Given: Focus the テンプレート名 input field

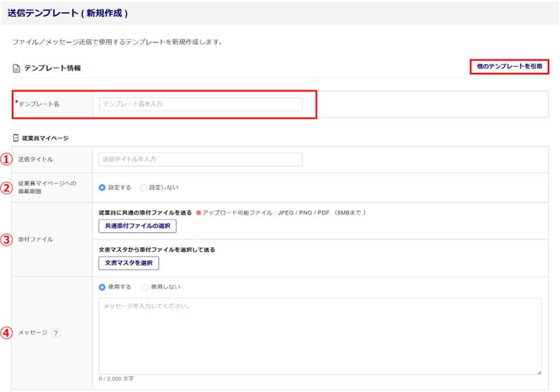Looking at the screenshot, I should point(201,104).
